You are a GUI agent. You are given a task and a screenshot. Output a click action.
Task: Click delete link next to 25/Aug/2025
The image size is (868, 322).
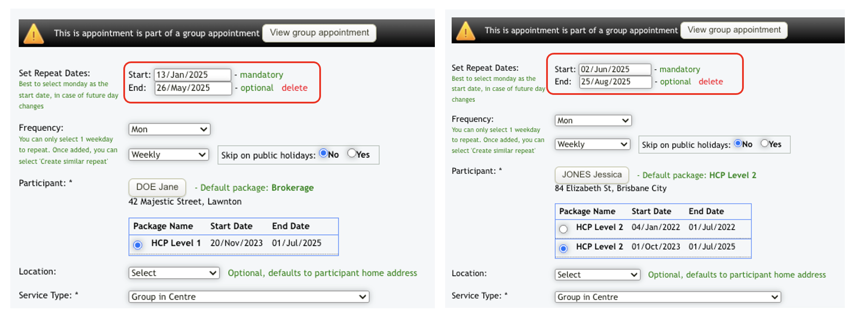click(710, 82)
